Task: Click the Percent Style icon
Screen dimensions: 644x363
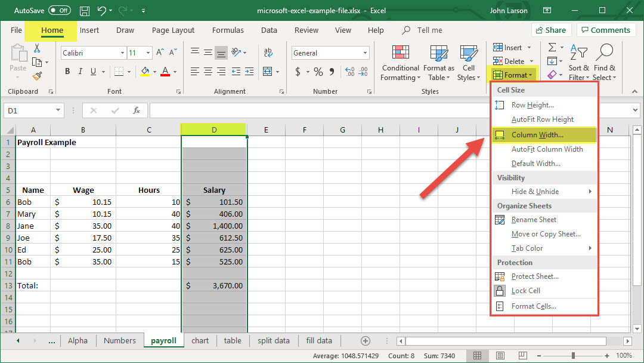Action: 318,72
